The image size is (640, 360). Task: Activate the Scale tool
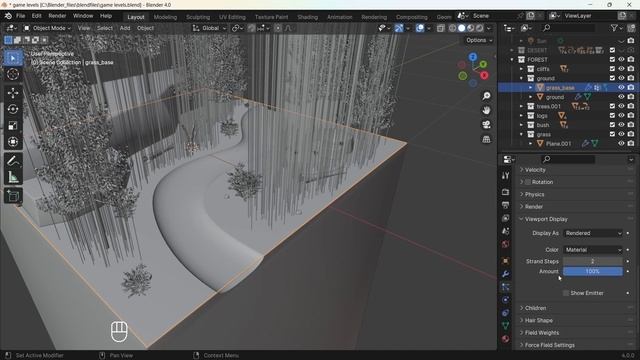pos(13,126)
